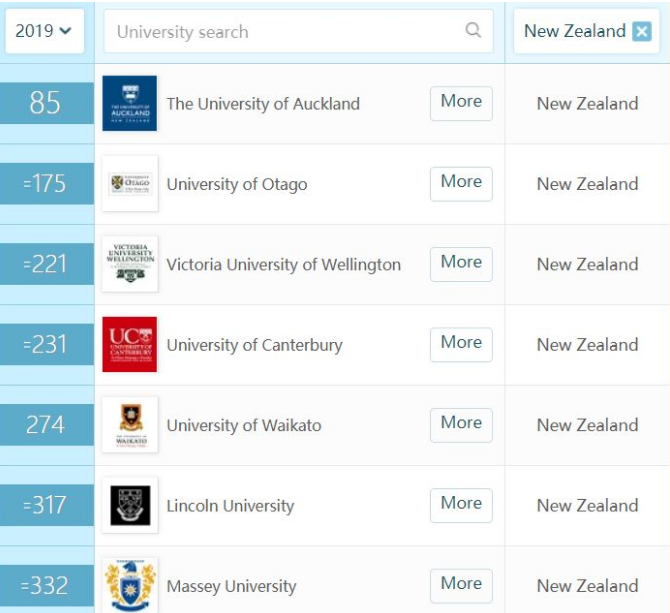Open the 2019 year dropdown
670x613 pixels.
[43, 31]
